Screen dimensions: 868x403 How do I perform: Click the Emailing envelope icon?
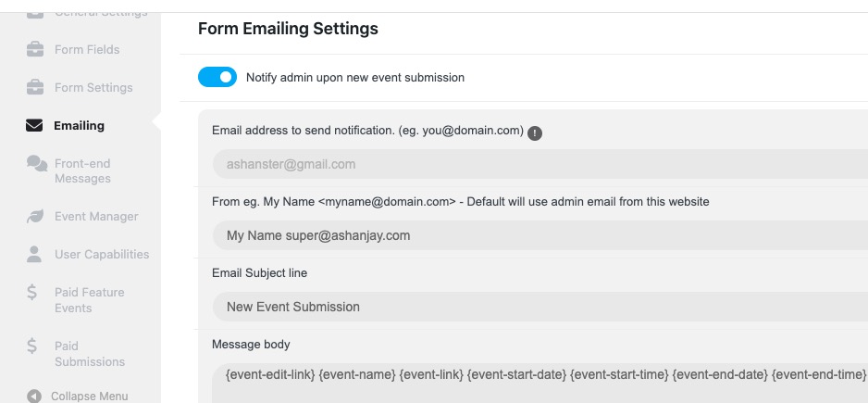34,126
